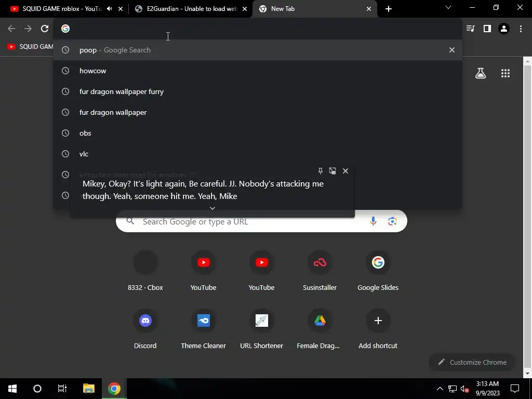Open the SQUID GAME bookmark
This screenshot has width=532, height=399.
[30, 46]
